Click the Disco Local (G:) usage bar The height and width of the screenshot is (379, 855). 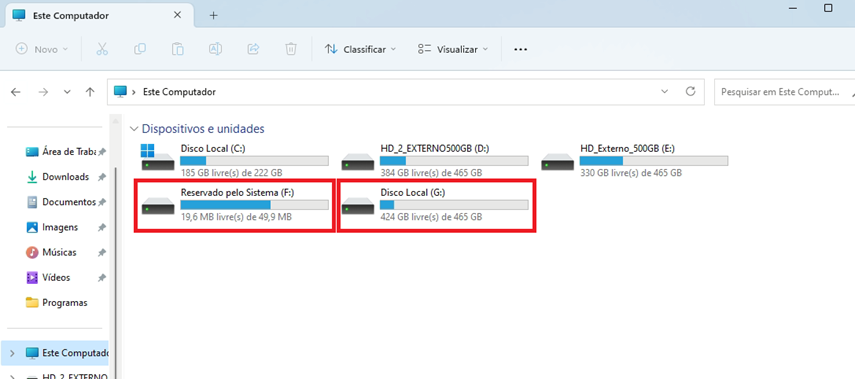454,204
